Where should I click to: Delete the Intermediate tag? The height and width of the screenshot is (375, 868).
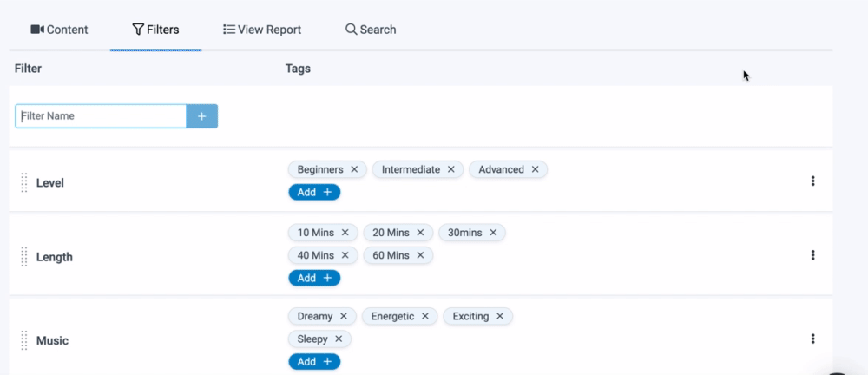coord(450,170)
